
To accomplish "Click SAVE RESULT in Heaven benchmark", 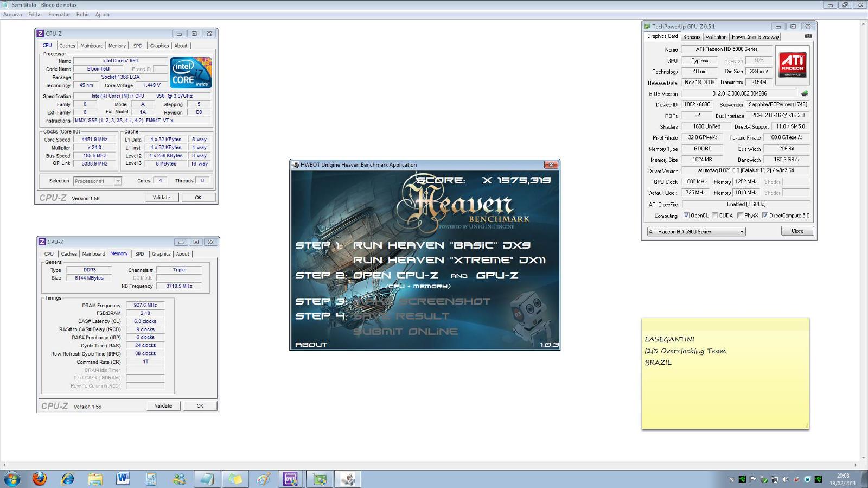I will [x=401, y=316].
